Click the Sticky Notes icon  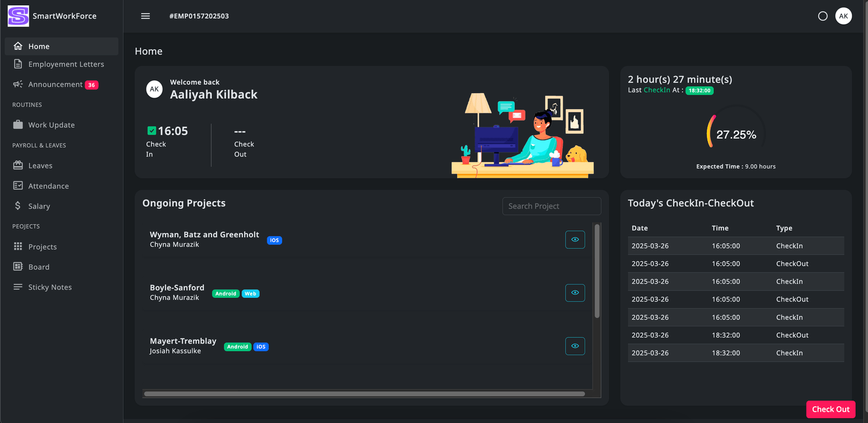pyautogui.click(x=18, y=287)
